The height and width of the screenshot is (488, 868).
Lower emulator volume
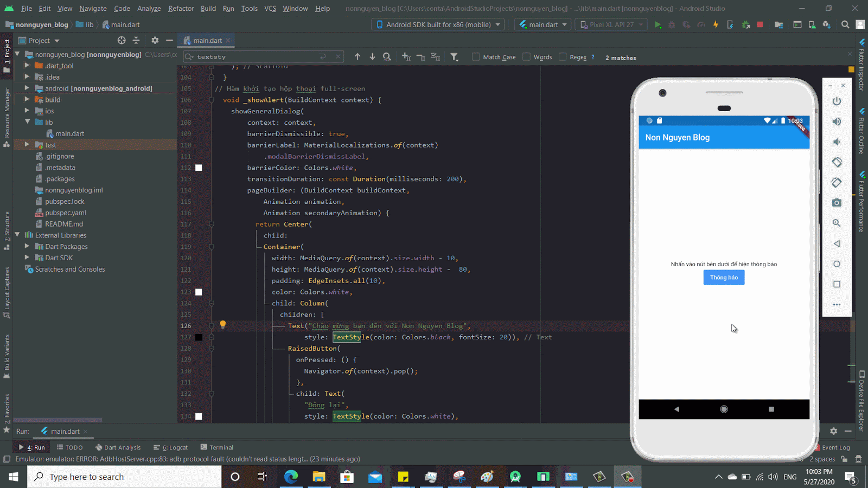tap(837, 142)
